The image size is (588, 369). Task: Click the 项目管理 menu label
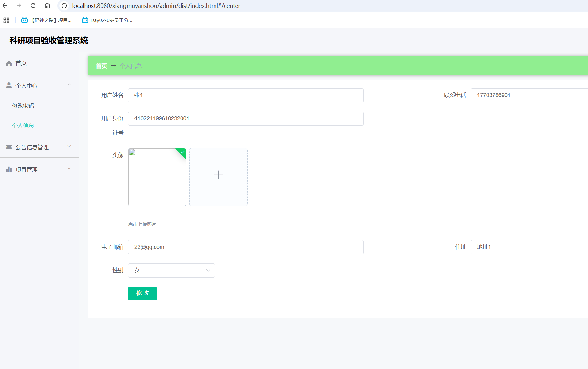point(27,169)
